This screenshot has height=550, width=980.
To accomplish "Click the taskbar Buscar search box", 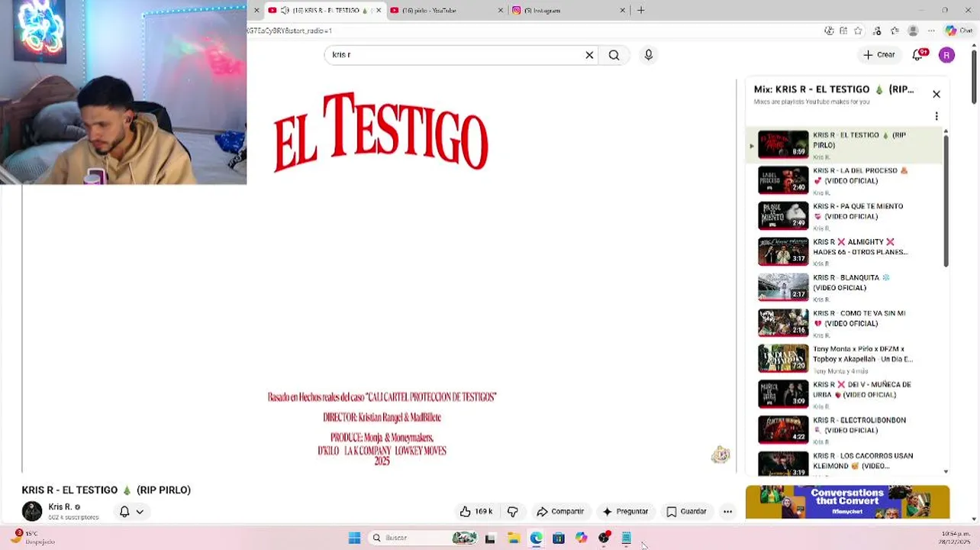I will 424,538.
